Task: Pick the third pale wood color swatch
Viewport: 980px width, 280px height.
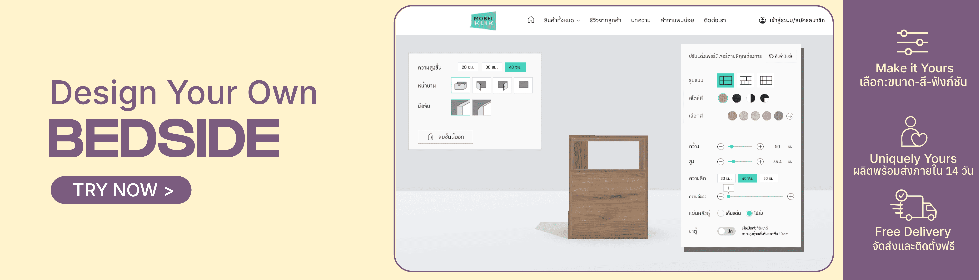Action: pyautogui.click(x=756, y=116)
